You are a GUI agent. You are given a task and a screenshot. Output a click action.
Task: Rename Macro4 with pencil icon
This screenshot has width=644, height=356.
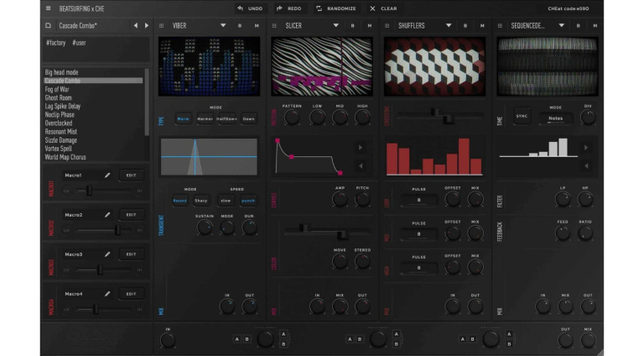pos(107,294)
